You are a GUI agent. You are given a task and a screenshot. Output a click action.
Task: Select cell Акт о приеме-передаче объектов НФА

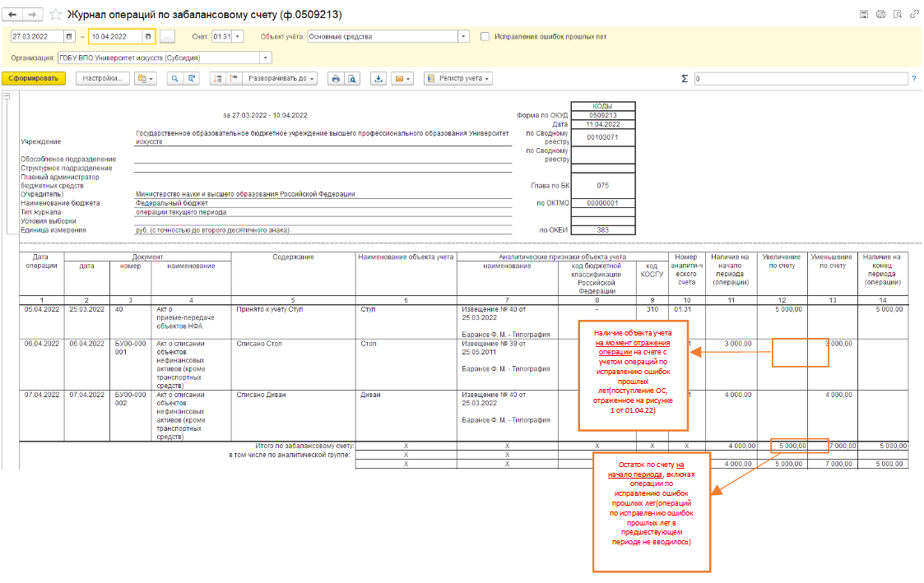[191, 322]
